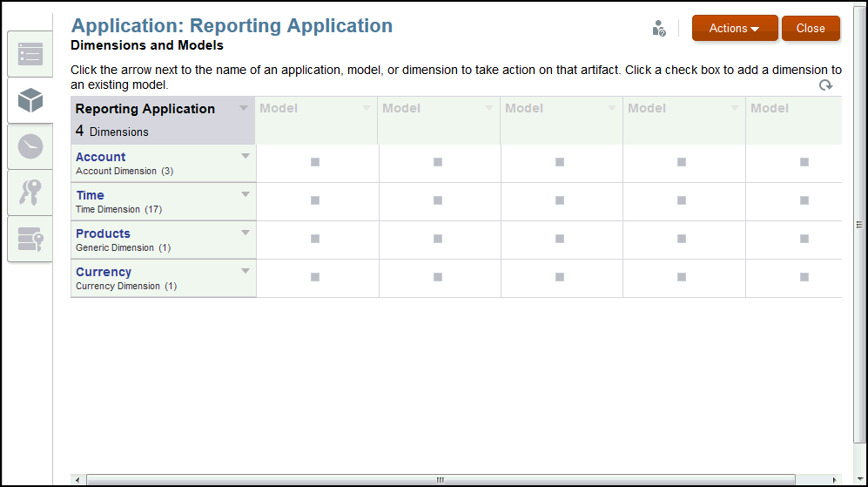868x487 pixels.
Task: Check Account box in fifth Model column
Action: pyautogui.click(x=804, y=162)
